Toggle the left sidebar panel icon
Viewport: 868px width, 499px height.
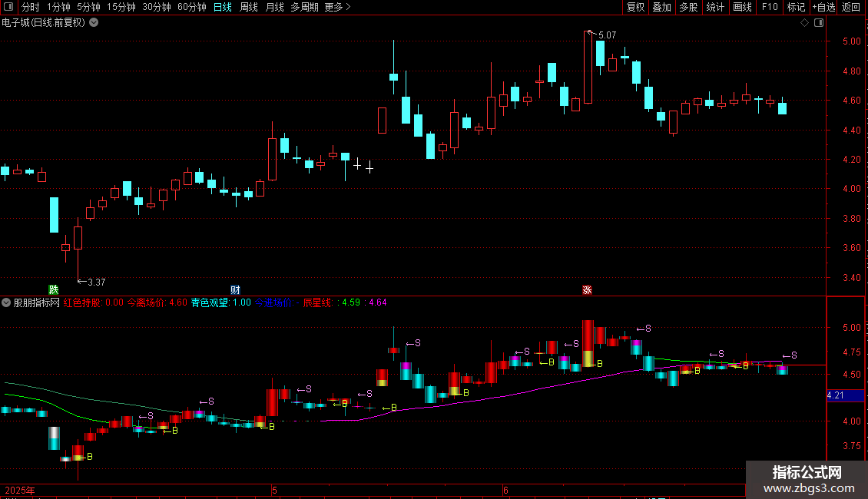tap(8, 7)
